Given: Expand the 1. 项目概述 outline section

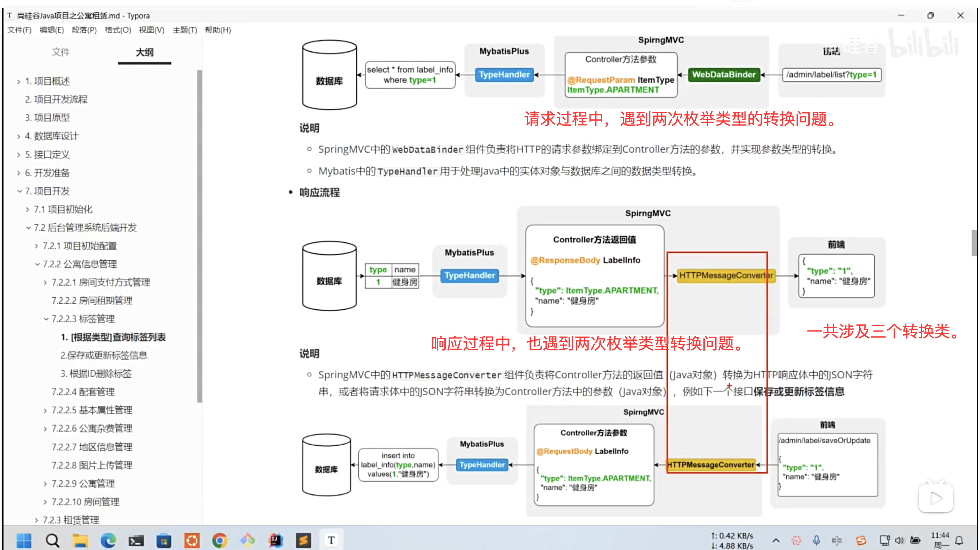Looking at the screenshot, I should 18,81.
